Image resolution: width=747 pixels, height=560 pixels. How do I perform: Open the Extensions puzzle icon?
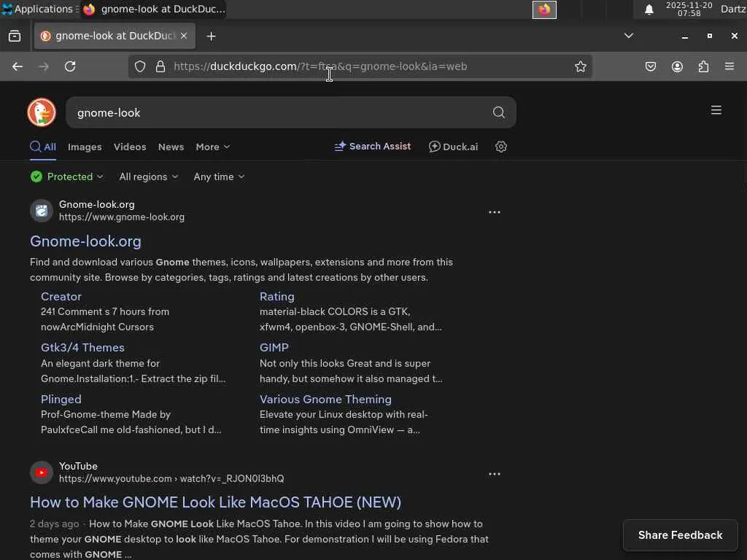coord(704,66)
